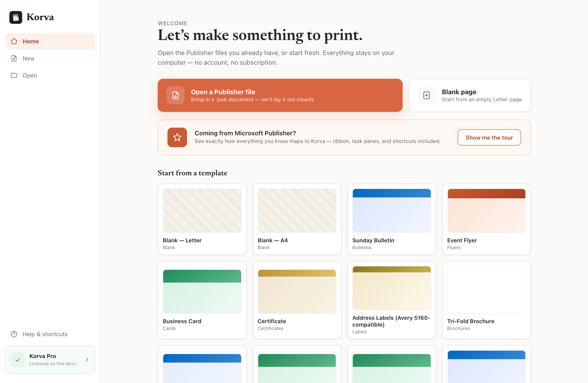Open a Publisher file
The image size is (588, 383).
[280, 95]
